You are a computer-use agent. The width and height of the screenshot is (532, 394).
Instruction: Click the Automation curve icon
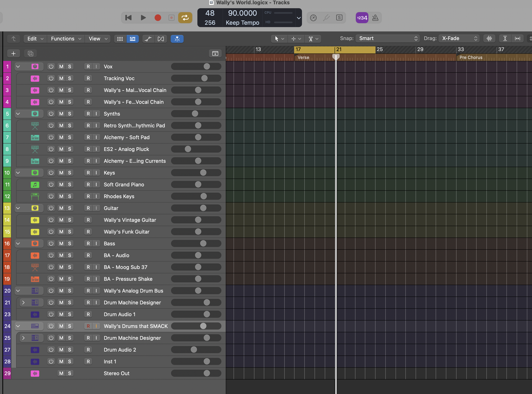(x=148, y=39)
